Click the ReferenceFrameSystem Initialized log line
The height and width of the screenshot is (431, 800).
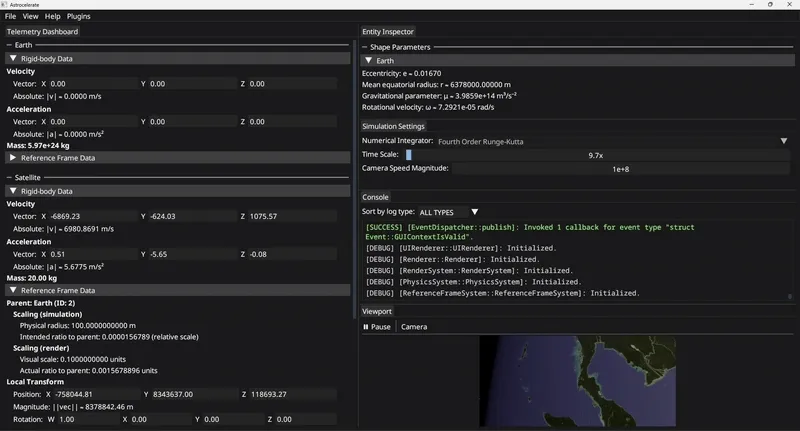[x=503, y=293]
